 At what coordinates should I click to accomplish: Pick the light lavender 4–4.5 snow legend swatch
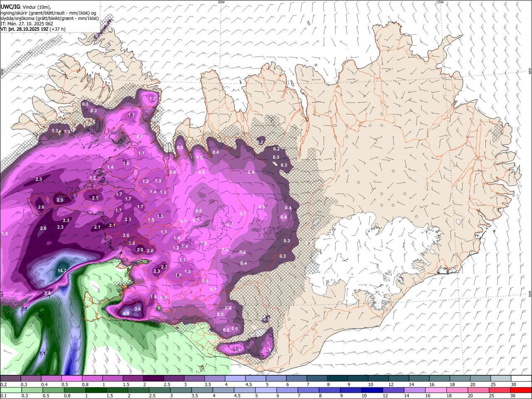234,379
